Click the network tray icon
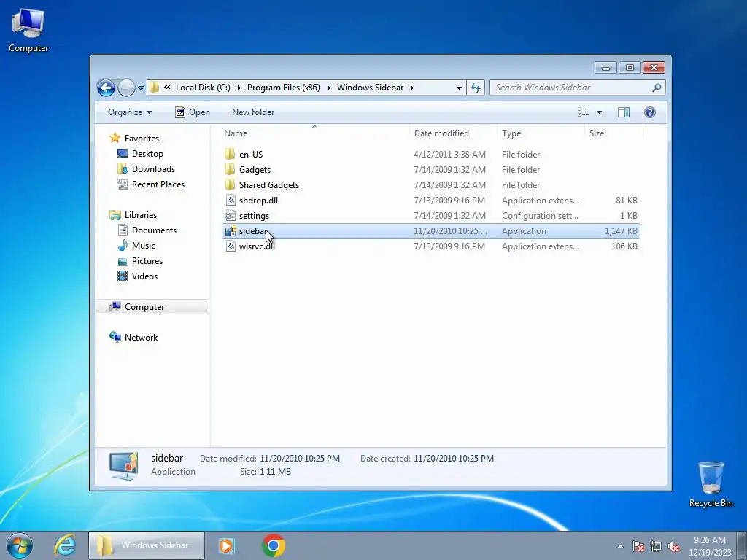The image size is (747, 560). pos(656,546)
